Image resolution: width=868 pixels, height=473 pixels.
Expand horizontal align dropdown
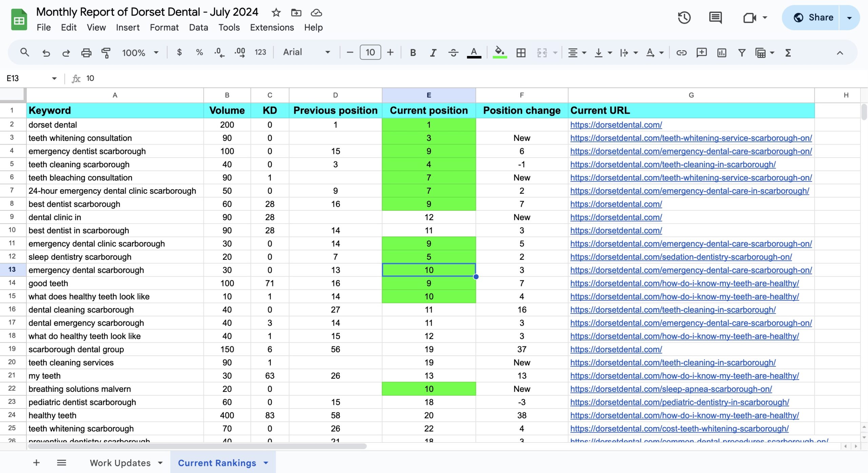click(x=584, y=53)
